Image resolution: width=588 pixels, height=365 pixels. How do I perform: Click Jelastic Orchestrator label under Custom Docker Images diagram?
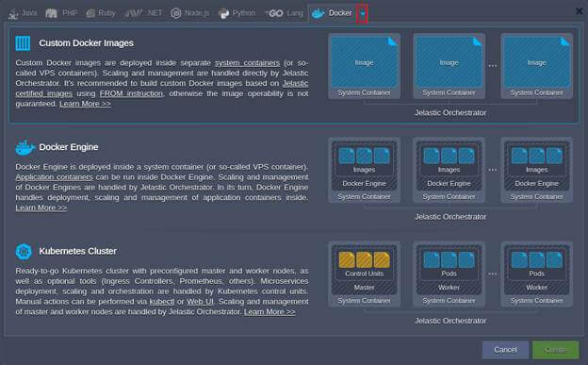[450, 112]
